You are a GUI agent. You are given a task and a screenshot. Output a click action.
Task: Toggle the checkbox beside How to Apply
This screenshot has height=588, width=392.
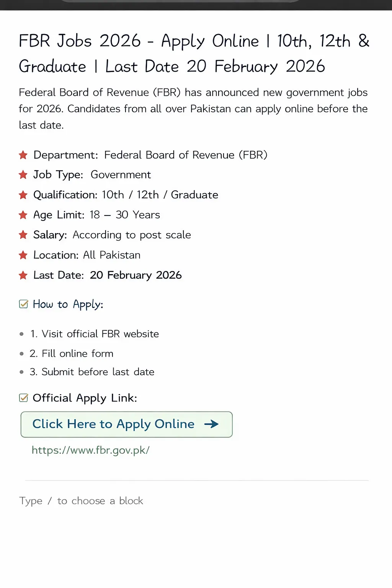(x=24, y=304)
